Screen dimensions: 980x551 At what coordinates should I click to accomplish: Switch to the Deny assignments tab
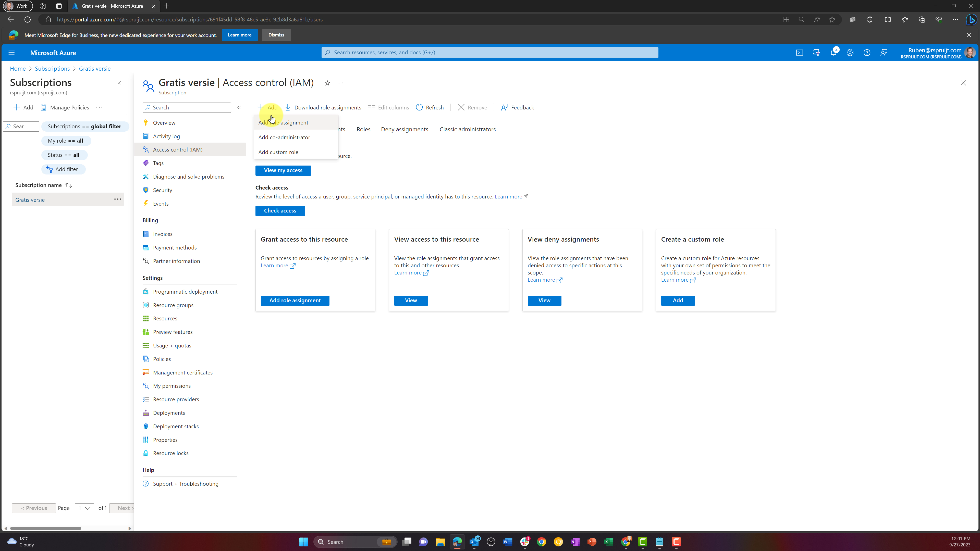click(x=405, y=129)
